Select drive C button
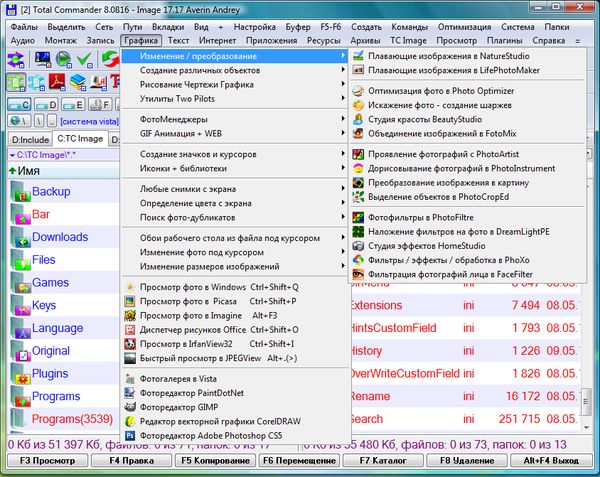This screenshot has height=477, width=600. tap(19, 104)
